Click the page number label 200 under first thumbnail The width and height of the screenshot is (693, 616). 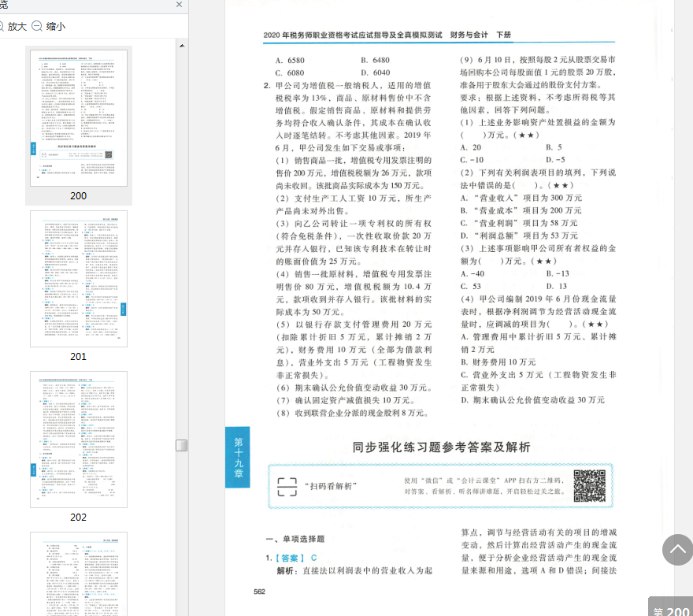click(x=78, y=196)
